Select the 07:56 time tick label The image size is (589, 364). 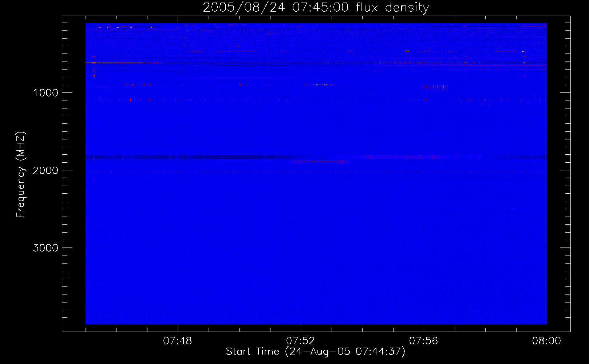[x=423, y=341]
